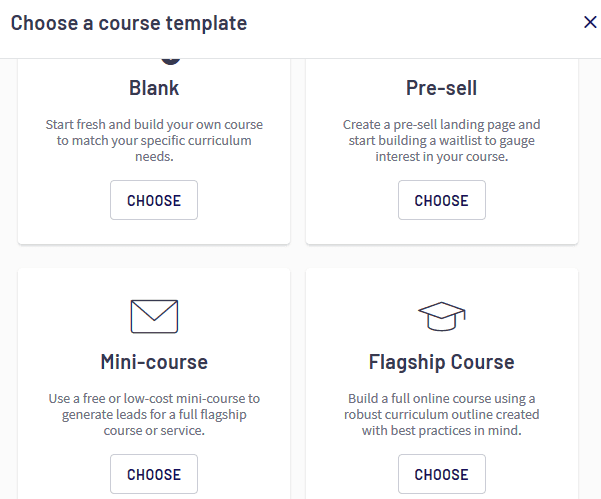This screenshot has width=601, height=499.
Task: Choose the Blank course template
Action: coord(154,200)
